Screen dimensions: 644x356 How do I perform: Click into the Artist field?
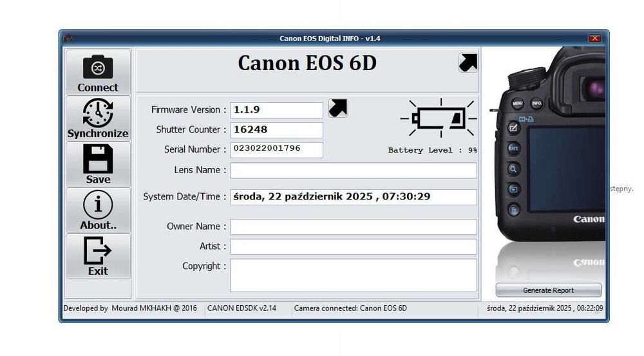click(x=353, y=247)
